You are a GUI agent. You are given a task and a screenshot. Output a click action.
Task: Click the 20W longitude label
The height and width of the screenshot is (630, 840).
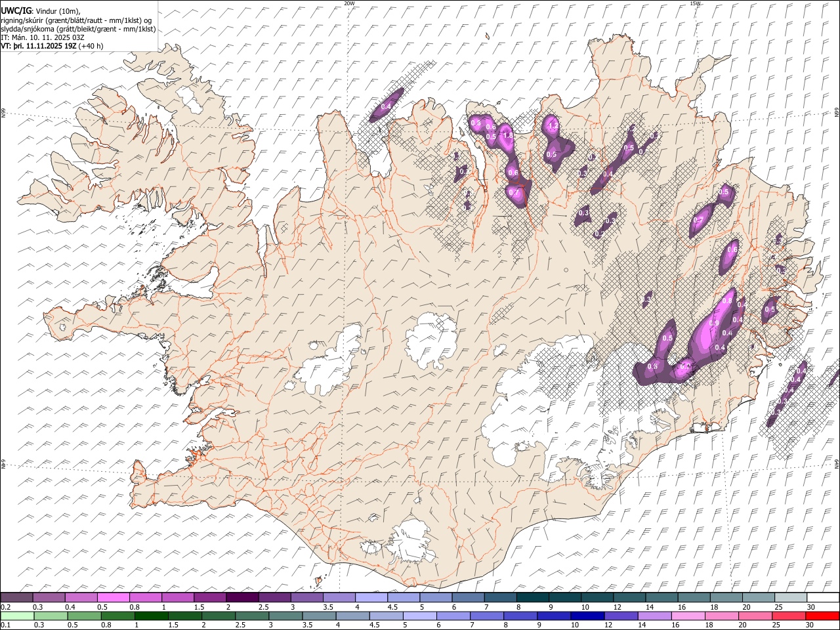point(349,3)
